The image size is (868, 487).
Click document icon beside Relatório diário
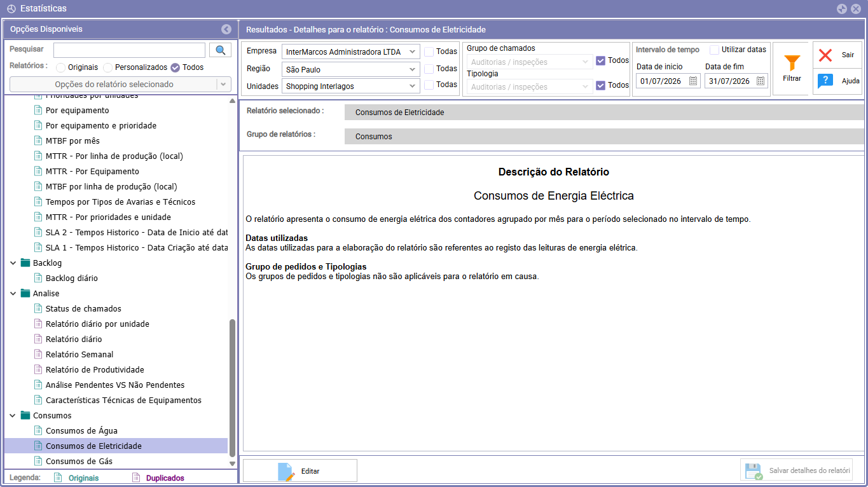coord(38,339)
